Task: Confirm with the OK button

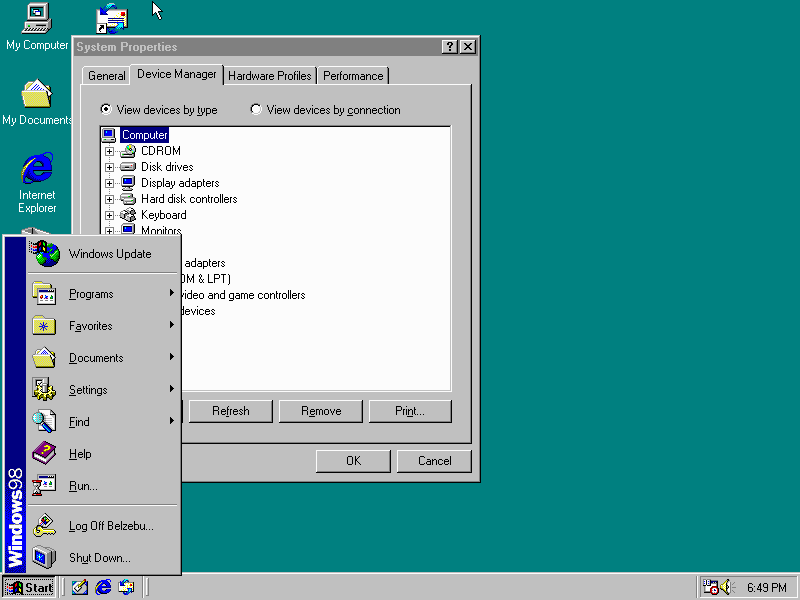Action: (x=353, y=461)
